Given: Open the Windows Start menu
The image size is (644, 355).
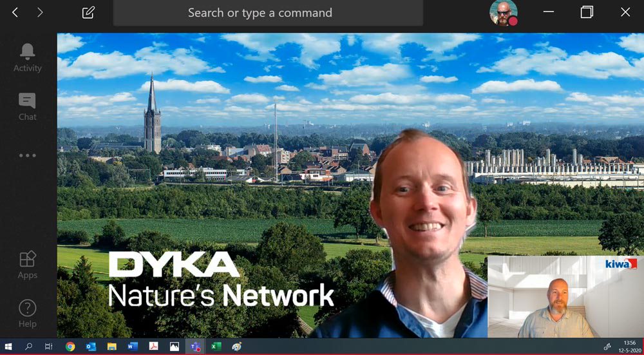Looking at the screenshot, I should pos(9,347).
